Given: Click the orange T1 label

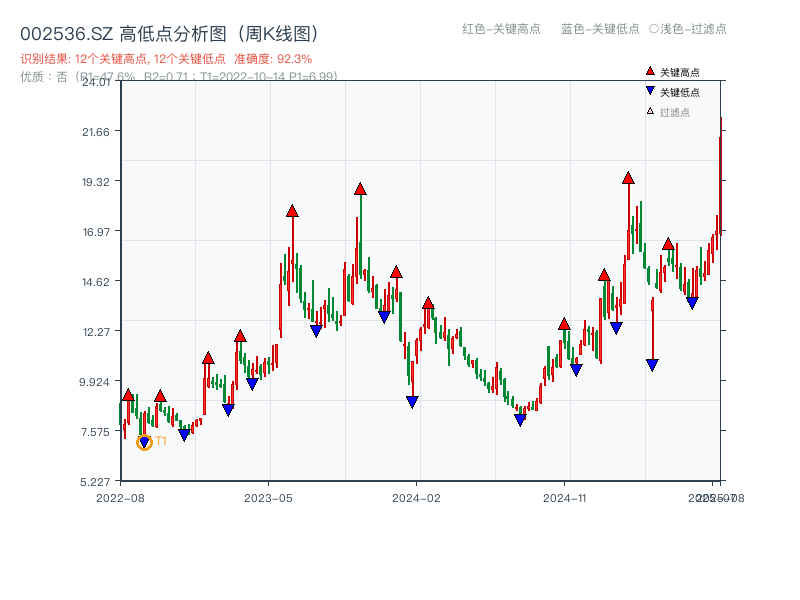Looking at the screenshot, I should (x=161, y=441).
